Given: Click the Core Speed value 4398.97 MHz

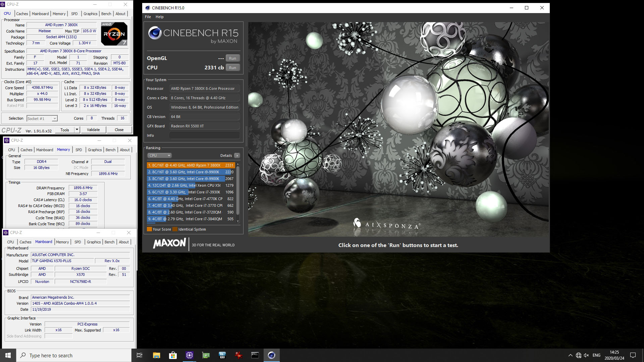Looking at the screenshot, I should [42, 87].
